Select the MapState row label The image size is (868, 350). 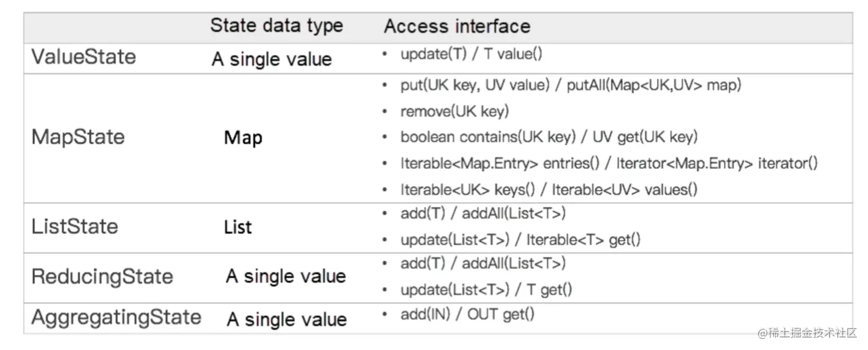(78, 137)
